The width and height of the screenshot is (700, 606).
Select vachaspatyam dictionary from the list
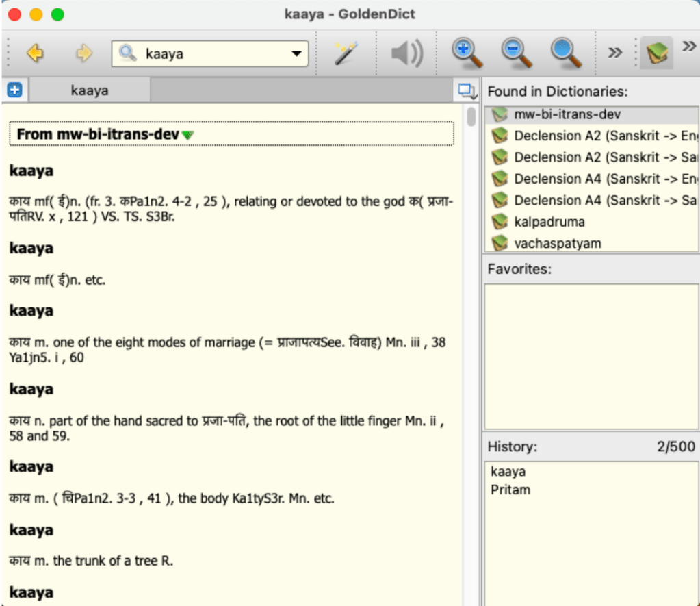coord(557,243)
